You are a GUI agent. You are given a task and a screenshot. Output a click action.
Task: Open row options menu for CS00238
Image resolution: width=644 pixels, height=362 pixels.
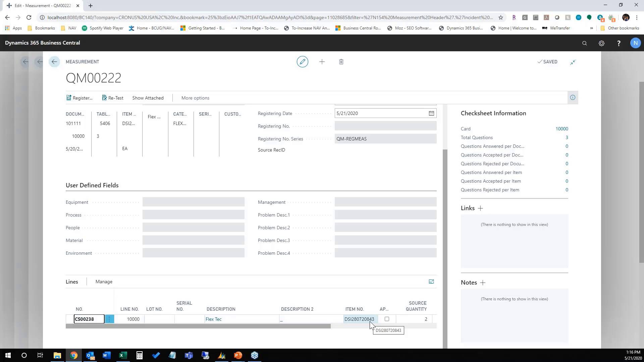click(x=109, y=319)
